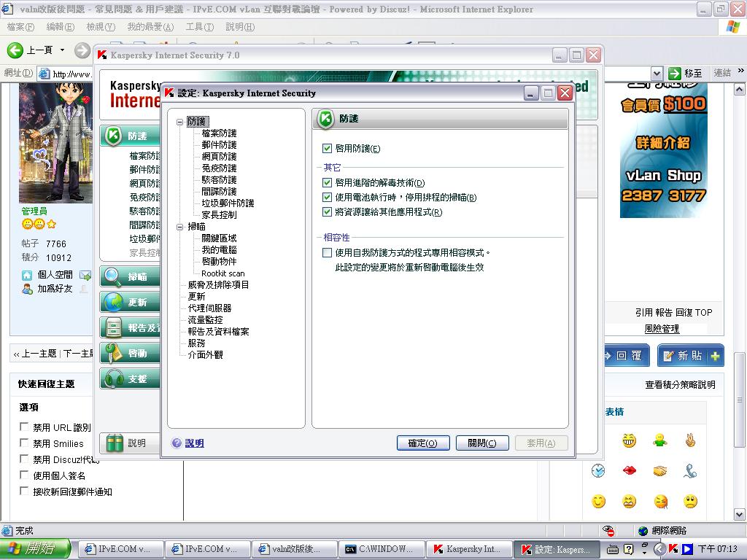Disable 啟用防護 checkbox
747x560 pixels.
point(328,148)
